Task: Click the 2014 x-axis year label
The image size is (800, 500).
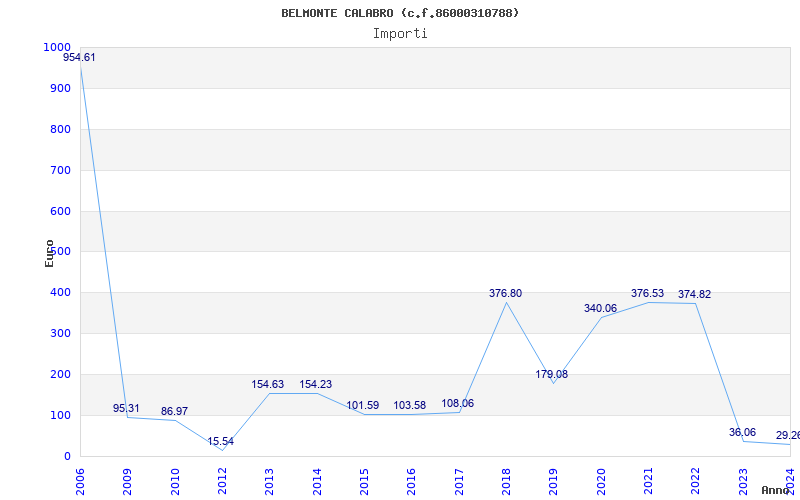Action: tap(317, 482)
